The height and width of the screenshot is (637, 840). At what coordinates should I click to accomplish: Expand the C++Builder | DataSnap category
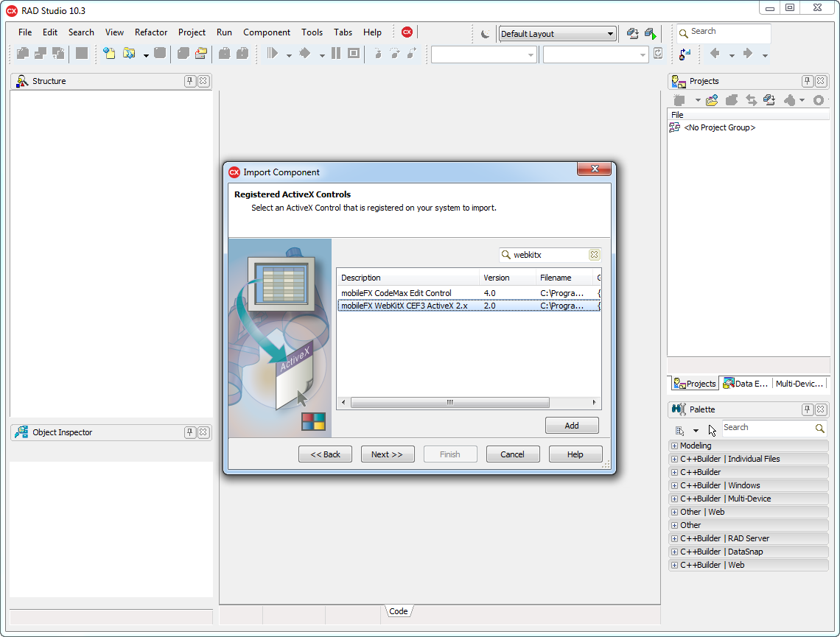(674, 552)
